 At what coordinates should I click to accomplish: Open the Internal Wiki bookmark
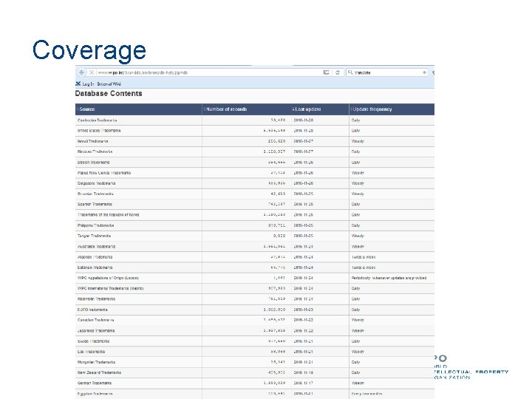(109, 83)
